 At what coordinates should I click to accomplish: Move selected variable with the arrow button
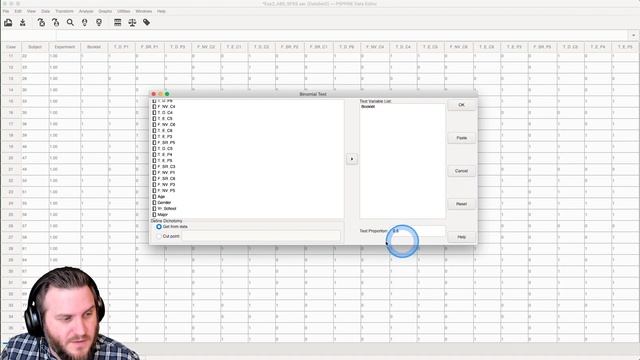coord(352,159)
